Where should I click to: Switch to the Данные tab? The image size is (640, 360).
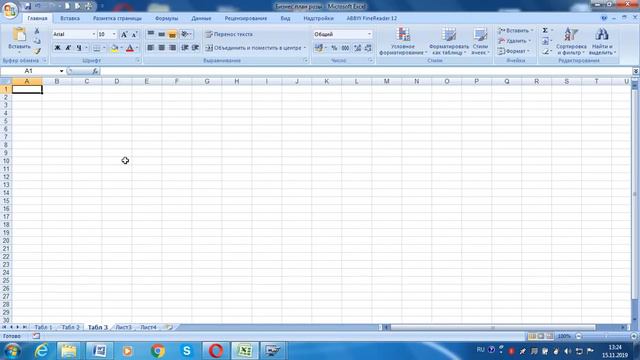point(201,18)
